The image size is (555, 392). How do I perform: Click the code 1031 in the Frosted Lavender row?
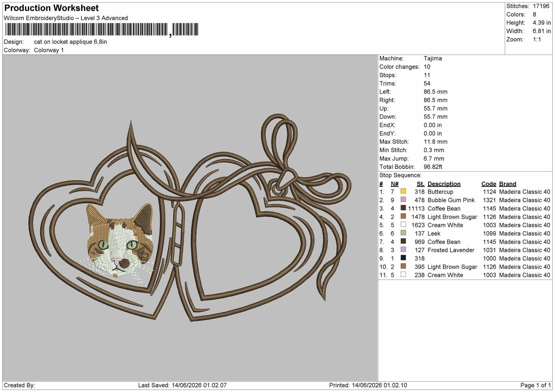tap(489, 250)
